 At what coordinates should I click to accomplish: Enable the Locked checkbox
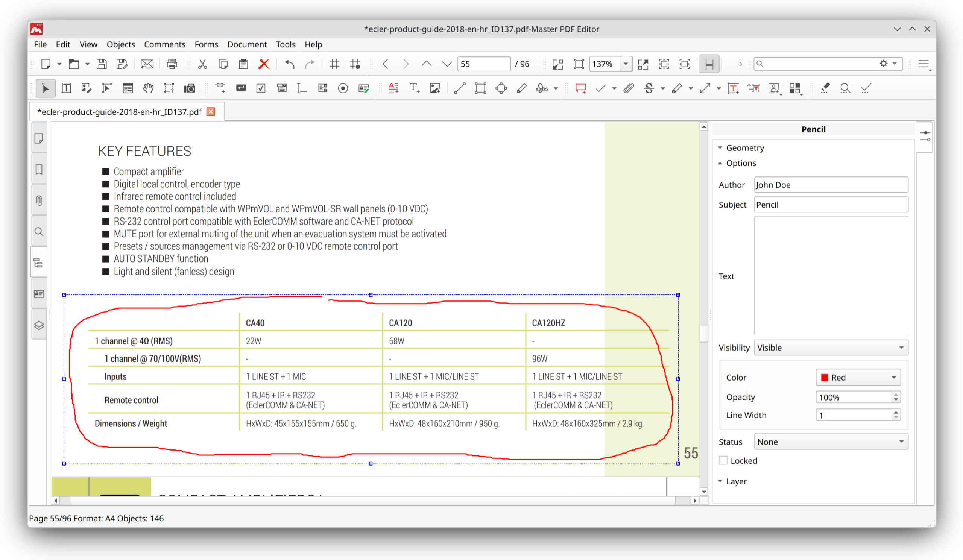pos(723,460)
